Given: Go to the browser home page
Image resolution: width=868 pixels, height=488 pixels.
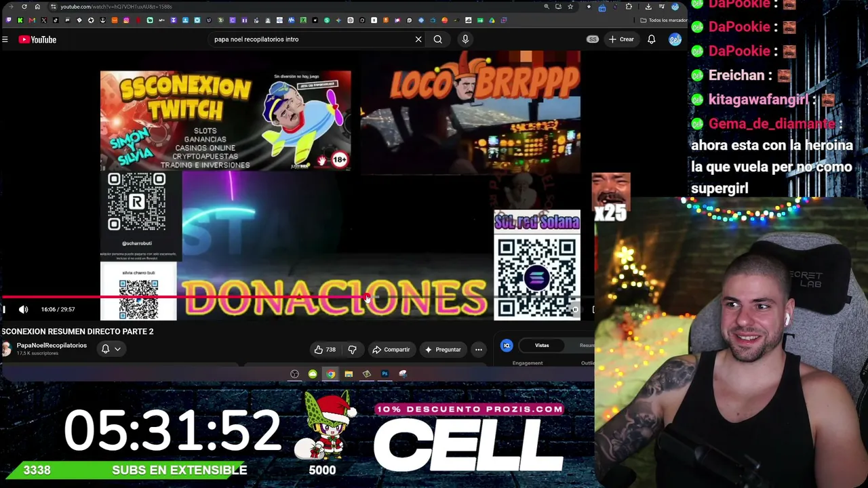Looking at the screenshot, I should pyautogui.click(x=37, y=7).
